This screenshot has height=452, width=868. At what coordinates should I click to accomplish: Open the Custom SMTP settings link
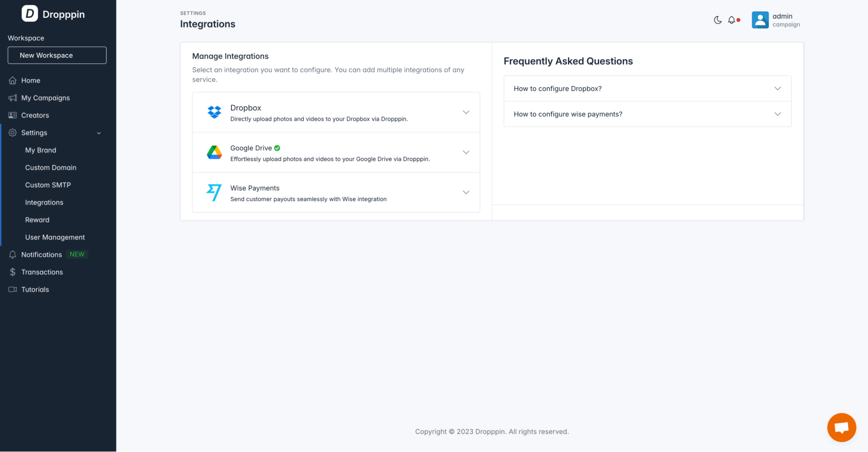point(48,185)
